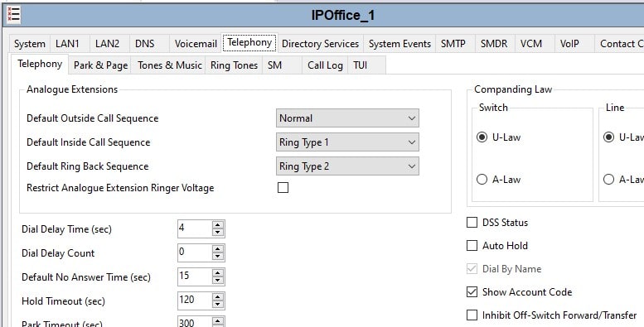Select U-Law for Line companding
The height and width of the screenshot is (327, 644).
click(x=608, y=137)
